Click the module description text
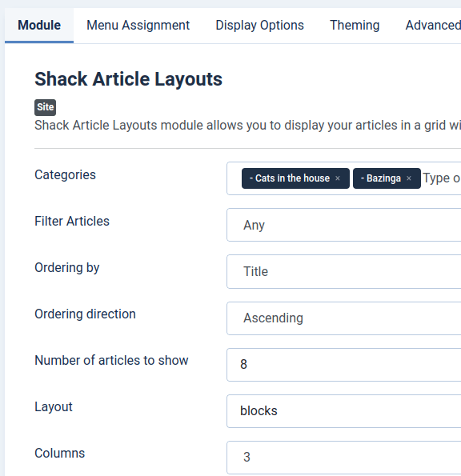 tap(248, 126)
